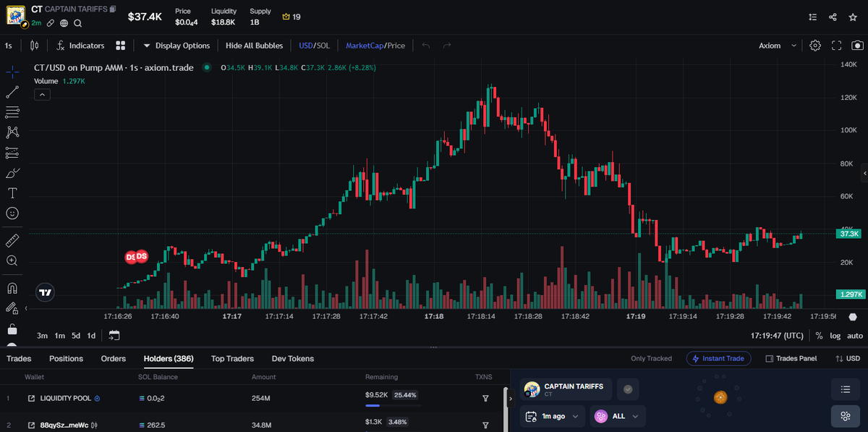
Task: Set chart range to 3m
Action: 42,336
